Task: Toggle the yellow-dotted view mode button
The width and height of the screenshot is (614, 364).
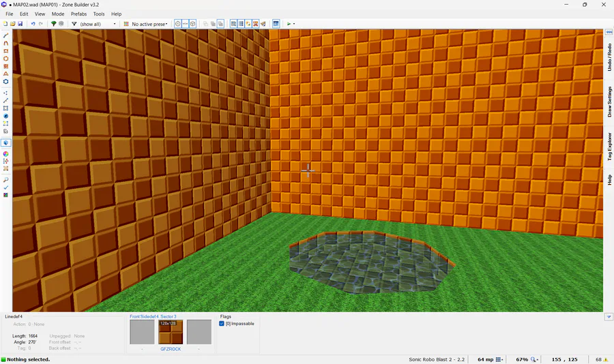Action: (248, 24)
